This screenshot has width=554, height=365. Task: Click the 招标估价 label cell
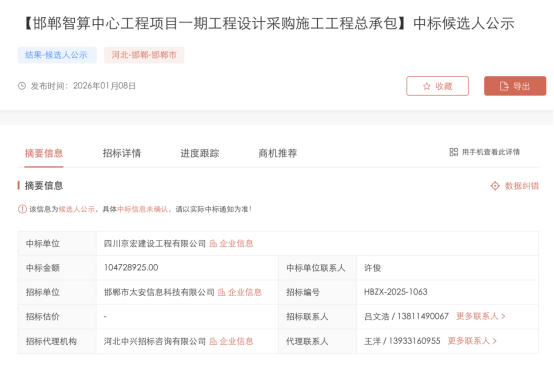tap(57, 317)
